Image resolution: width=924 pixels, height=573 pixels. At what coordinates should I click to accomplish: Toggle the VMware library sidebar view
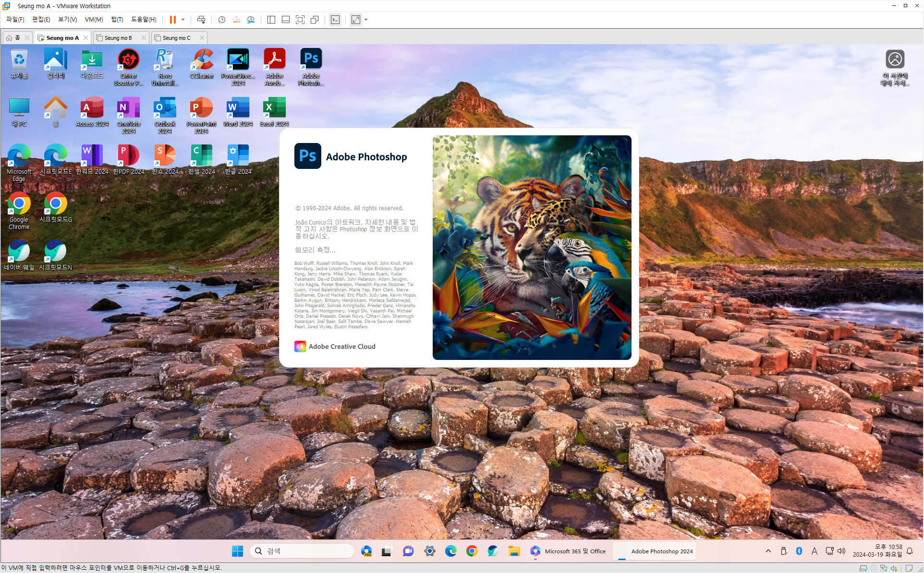pyautogui.click(x=271, y=20)
